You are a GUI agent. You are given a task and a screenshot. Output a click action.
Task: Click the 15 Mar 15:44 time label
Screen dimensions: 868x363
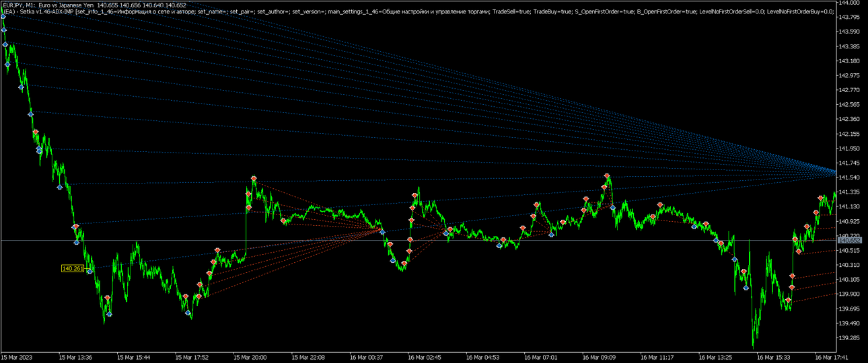133,358
